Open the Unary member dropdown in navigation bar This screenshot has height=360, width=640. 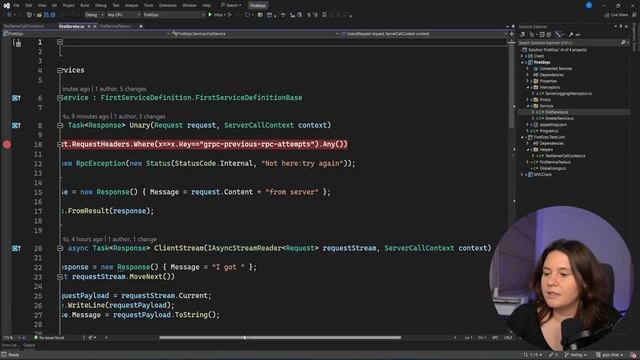click(424, 34)
